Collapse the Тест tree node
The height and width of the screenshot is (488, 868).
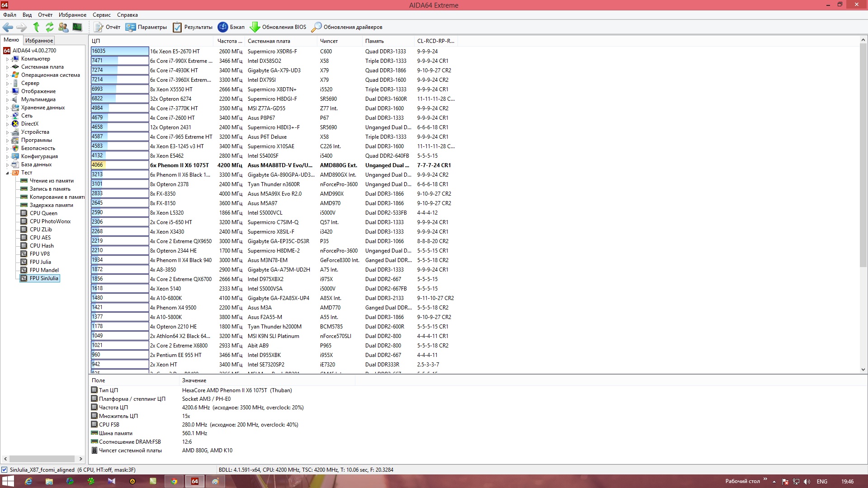tap(7, 173)
